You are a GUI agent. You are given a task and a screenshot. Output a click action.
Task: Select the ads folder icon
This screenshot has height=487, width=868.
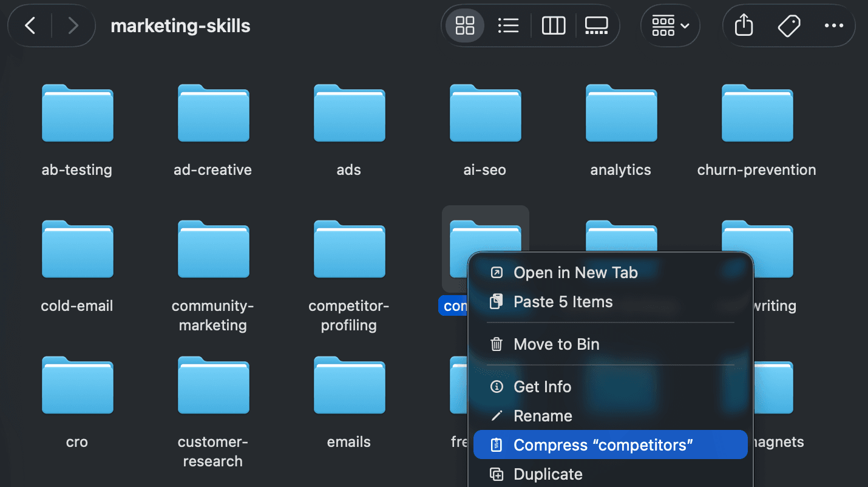coord(349,113)
